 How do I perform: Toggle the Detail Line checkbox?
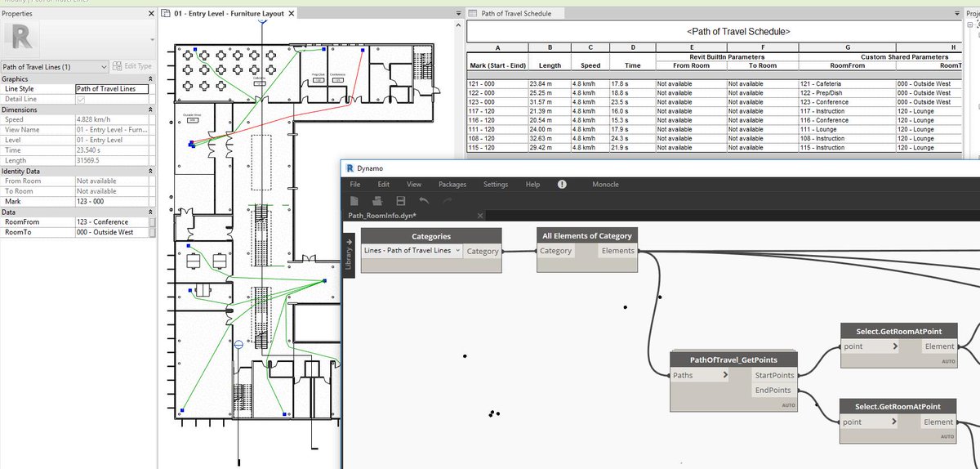80,99
